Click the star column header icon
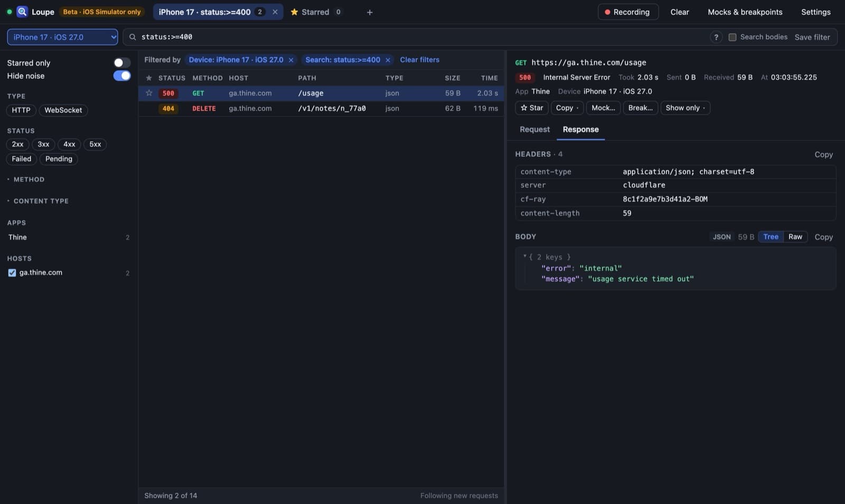 pos(149,78)
